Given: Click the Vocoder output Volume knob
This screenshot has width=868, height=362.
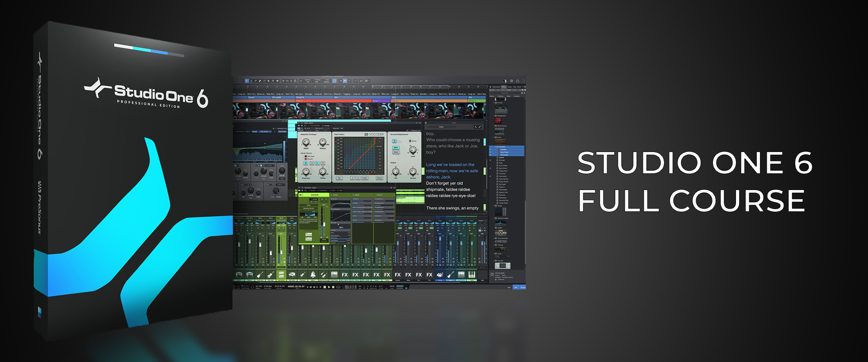Looking at the screenshot, I should 413,171.
